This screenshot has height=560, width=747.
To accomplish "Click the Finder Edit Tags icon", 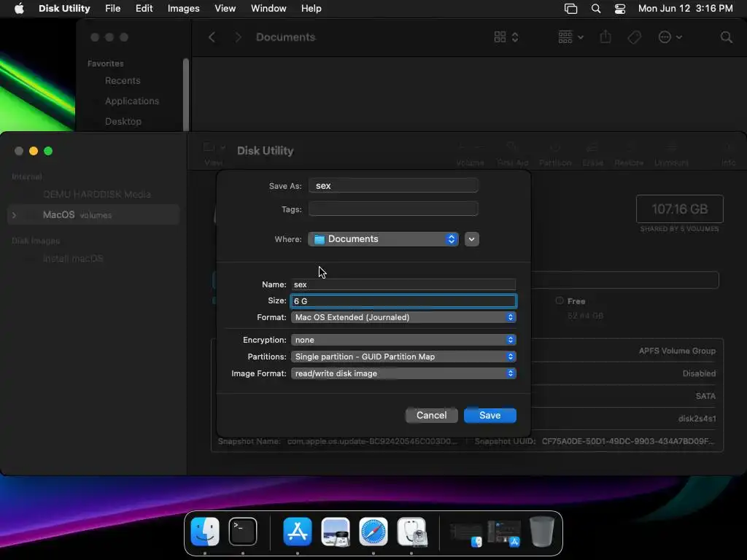I will [634, 37].
